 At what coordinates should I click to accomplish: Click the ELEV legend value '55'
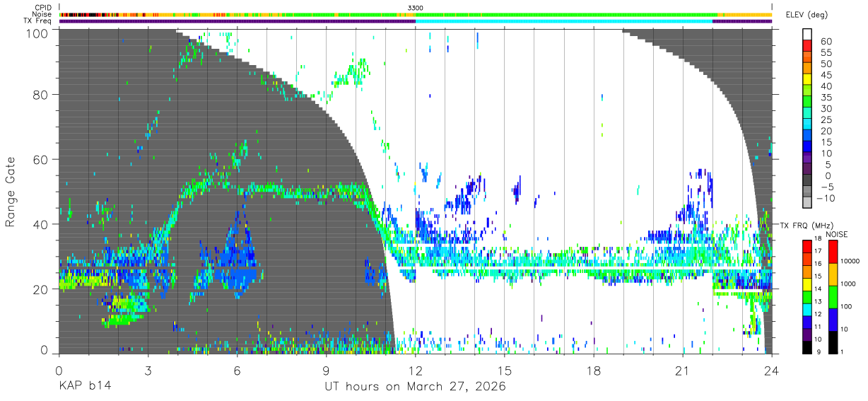pos(826,53)
